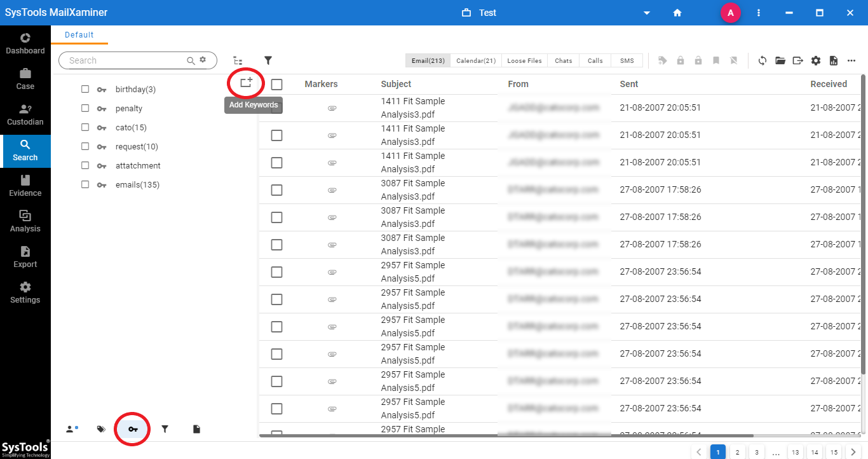The image size is (868, 459).
Task: Open the three-dot menu in the title bar
Action: coord(759,13)
